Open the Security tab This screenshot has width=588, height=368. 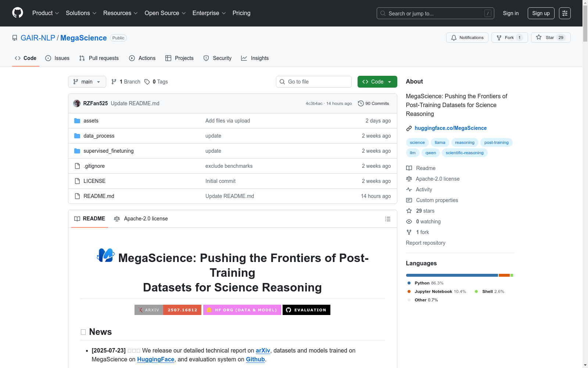coord(218,58)
